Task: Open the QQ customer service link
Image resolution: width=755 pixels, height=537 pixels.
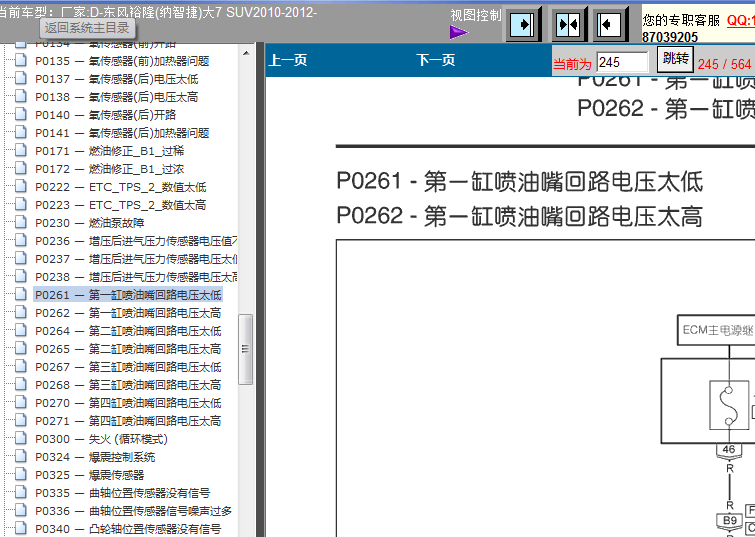Action: 741,20
